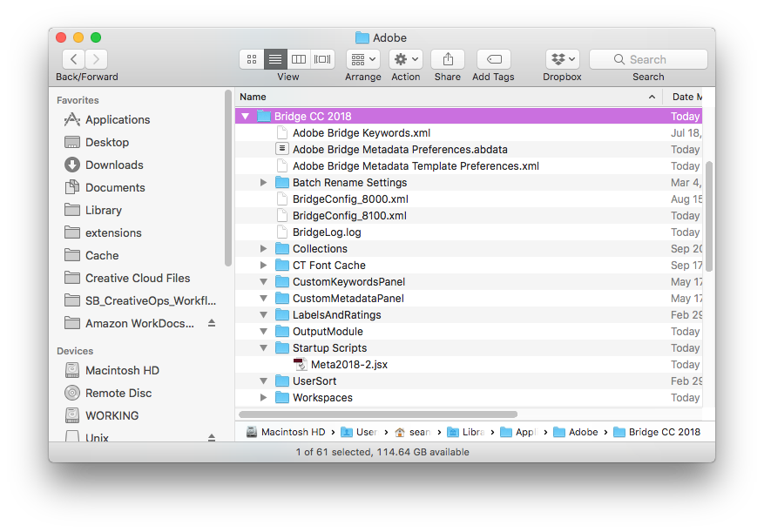The width and height of the screenshot is (764, 532).
Task: Expand the Collections folder
Action: pyautogui.click(x=264, y=249)
